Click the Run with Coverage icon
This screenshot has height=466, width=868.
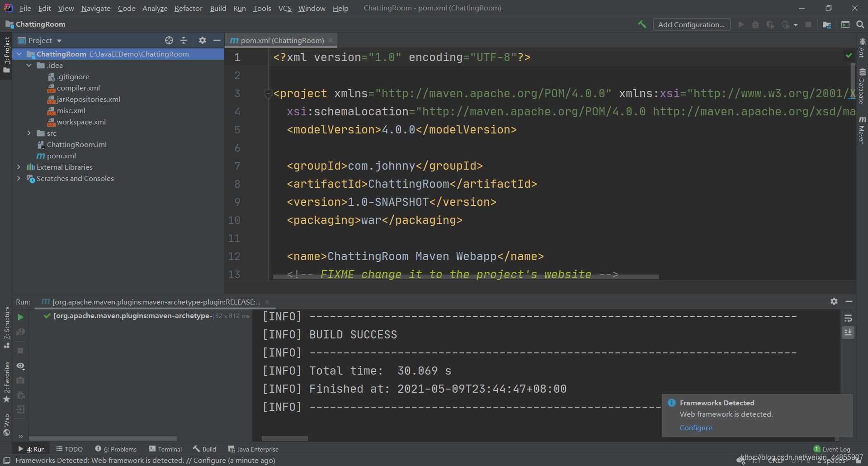[x=770, y=24]
